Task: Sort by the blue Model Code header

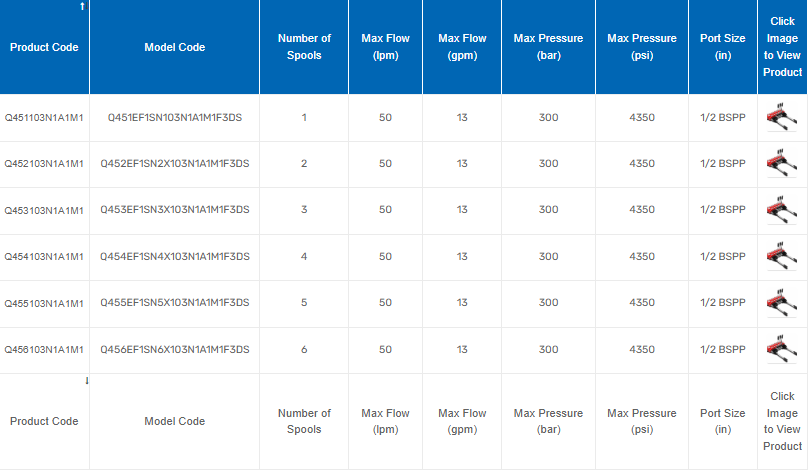Action: [x=175, y=47]
